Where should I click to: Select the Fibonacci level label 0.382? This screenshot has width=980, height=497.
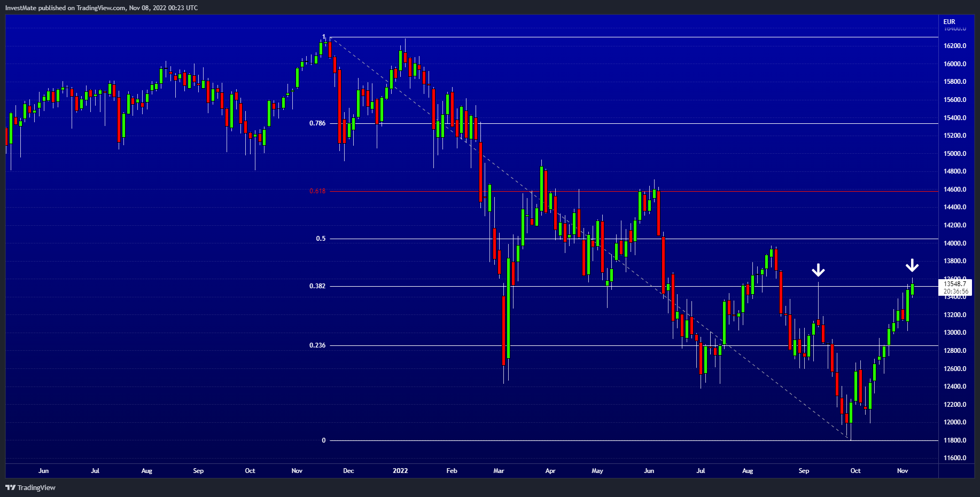(x=317, y=286)
